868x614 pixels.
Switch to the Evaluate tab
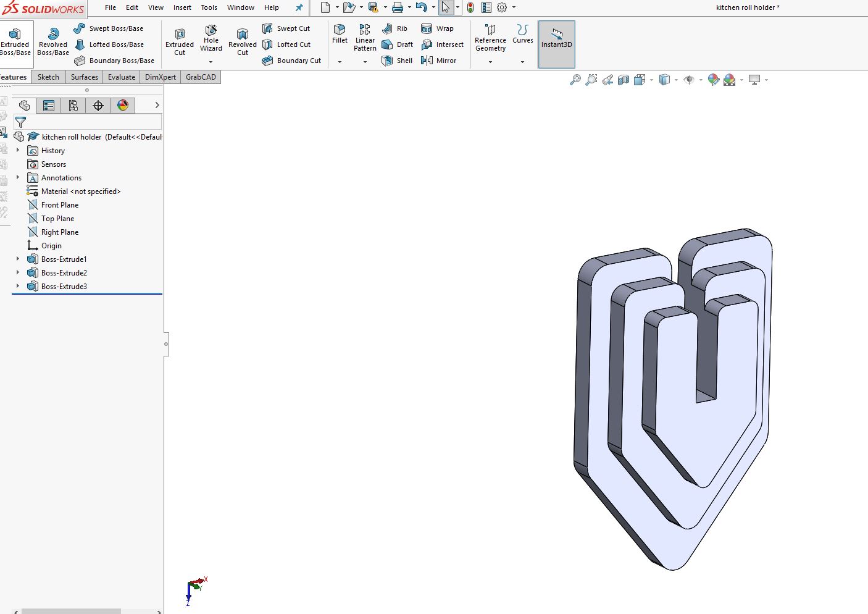[x=122, y=77]
